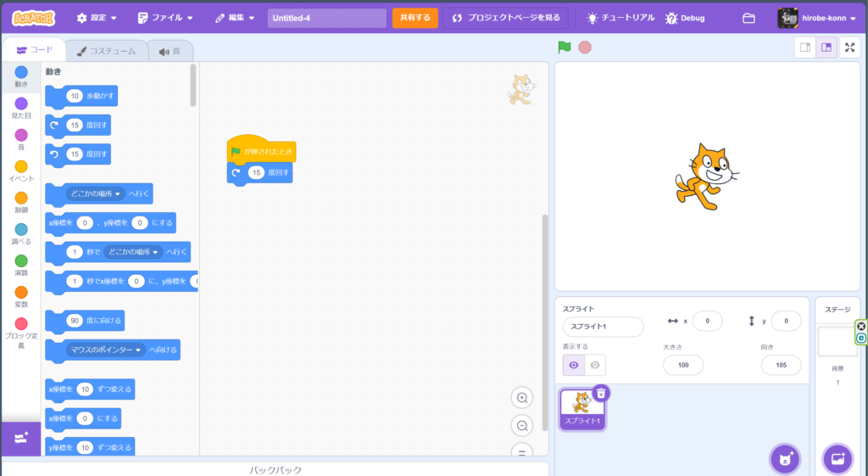Hide the sprite with the crossed eye button
The width and height of the screenshot is (868, 476).
click(594, 365)
